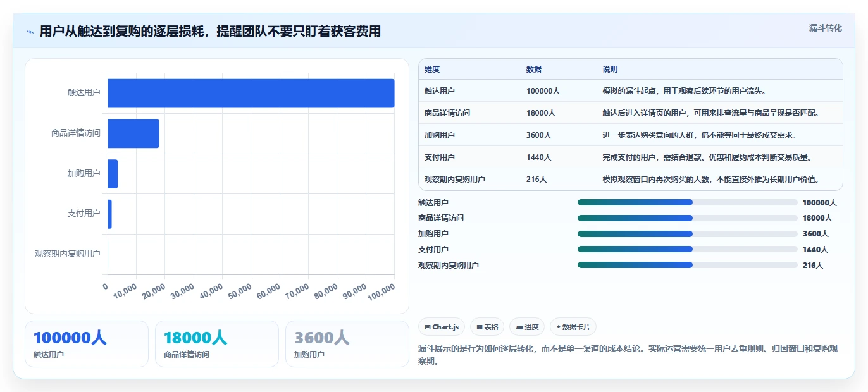
Task: Click 触达用户 in the table's first column
Action: tap(440, 91)
